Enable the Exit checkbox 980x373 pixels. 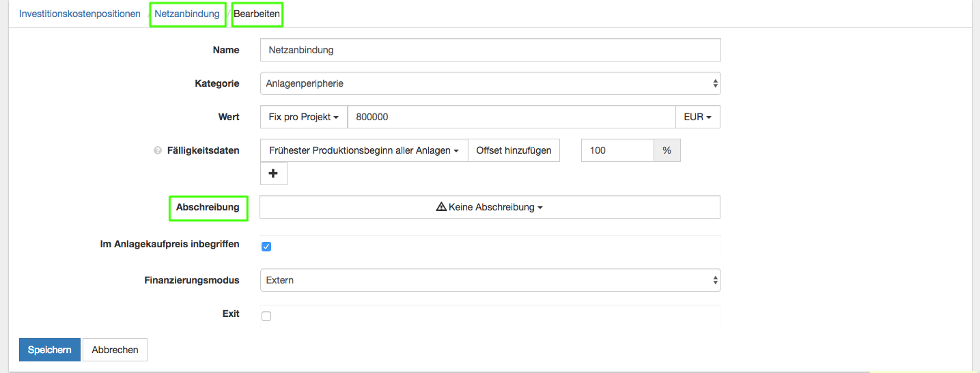pyautogui.click(x=266, y=316)
